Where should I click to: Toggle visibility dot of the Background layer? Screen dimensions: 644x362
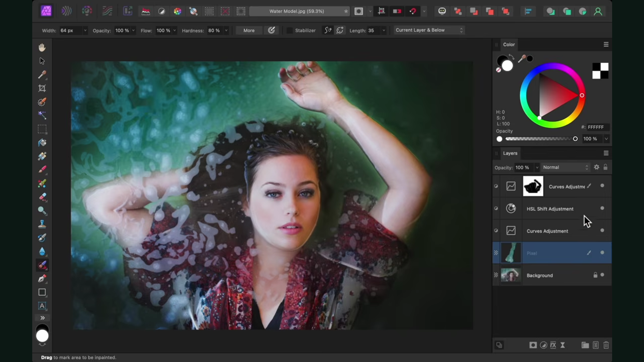pos(602,275)
